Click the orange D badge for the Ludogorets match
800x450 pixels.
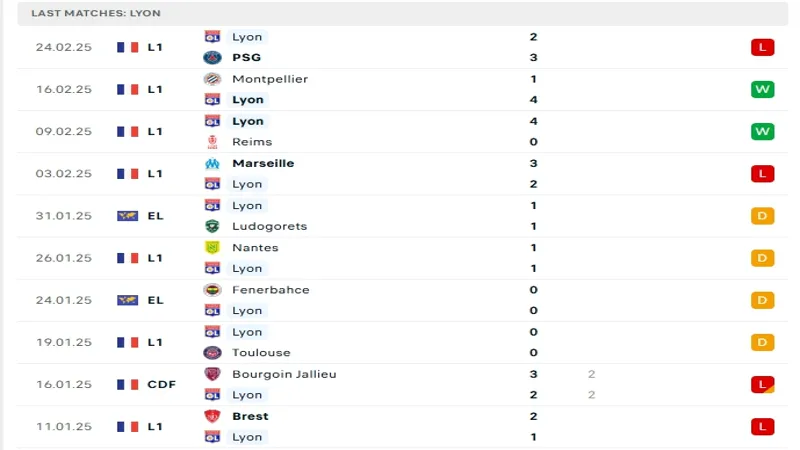(x=763, y=216)
